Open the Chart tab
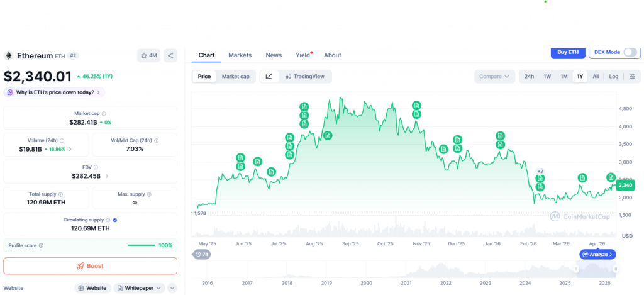This screenshot has width=644, height=295. pyautogui.click(x=206, y=55)
